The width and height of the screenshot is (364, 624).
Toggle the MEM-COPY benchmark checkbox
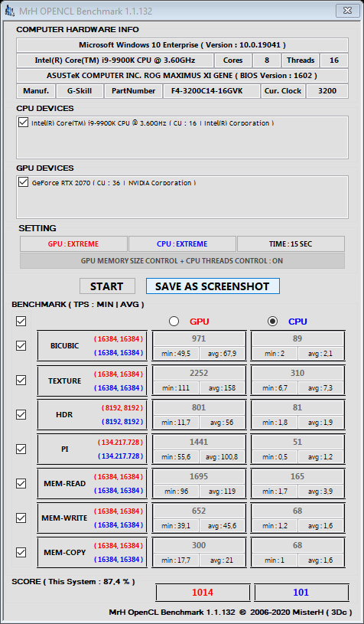(x=21, y=552)
